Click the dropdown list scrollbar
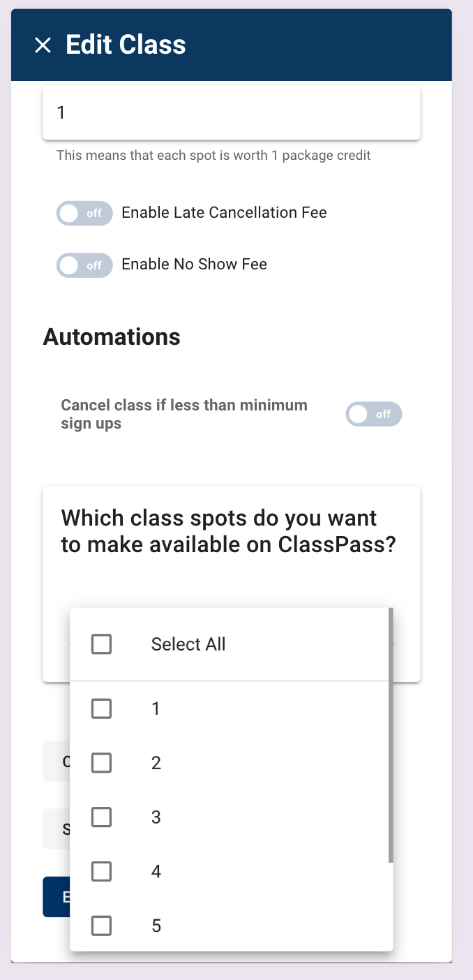This screenshot has width=473, height=980. coord(391,733)
